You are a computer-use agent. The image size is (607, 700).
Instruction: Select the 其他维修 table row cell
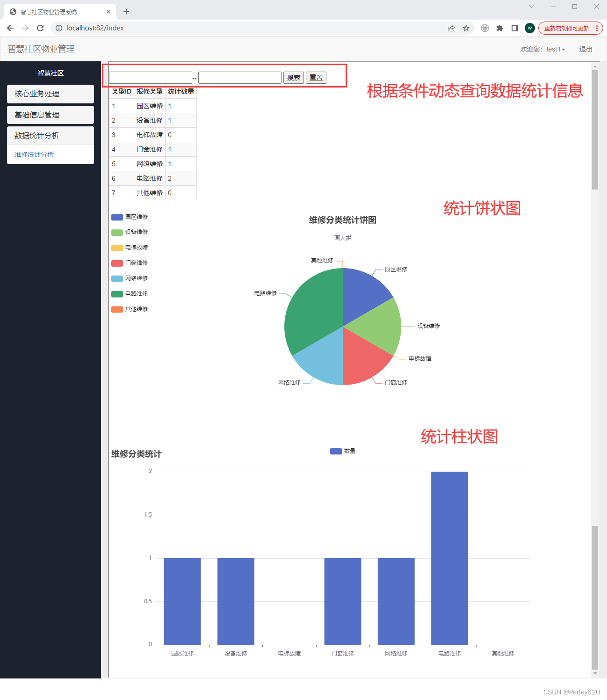(x=150, y=193)
